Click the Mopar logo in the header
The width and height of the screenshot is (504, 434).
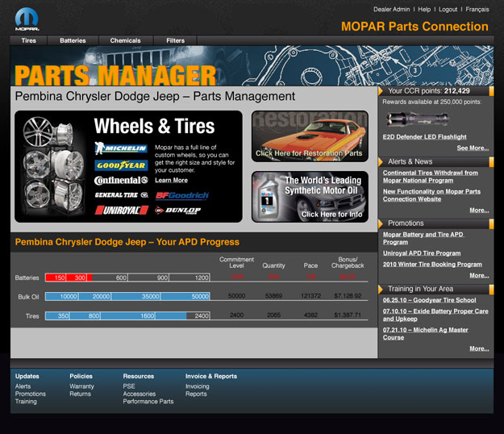[27, 19]
